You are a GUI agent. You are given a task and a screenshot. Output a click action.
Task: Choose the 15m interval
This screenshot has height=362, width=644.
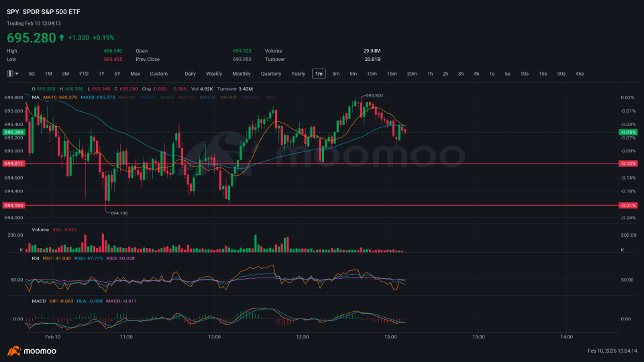(392, 74)
